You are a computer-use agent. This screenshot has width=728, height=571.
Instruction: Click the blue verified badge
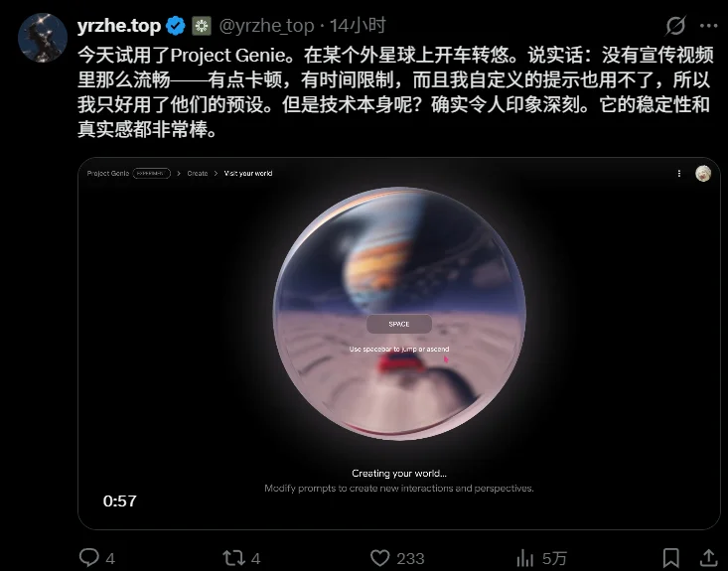coord(176,26)
